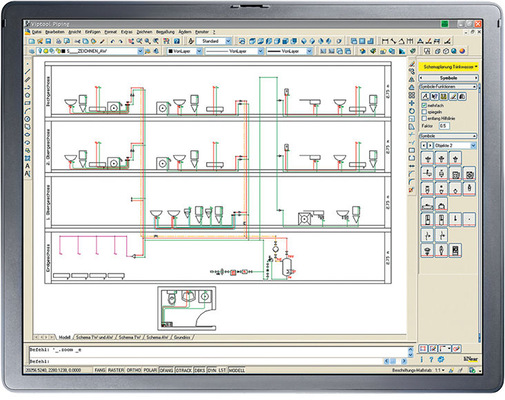The width and height of the screenshot is (505, 400).
Task: Open the Einfügen menu
Action: [x=92, y=32]
